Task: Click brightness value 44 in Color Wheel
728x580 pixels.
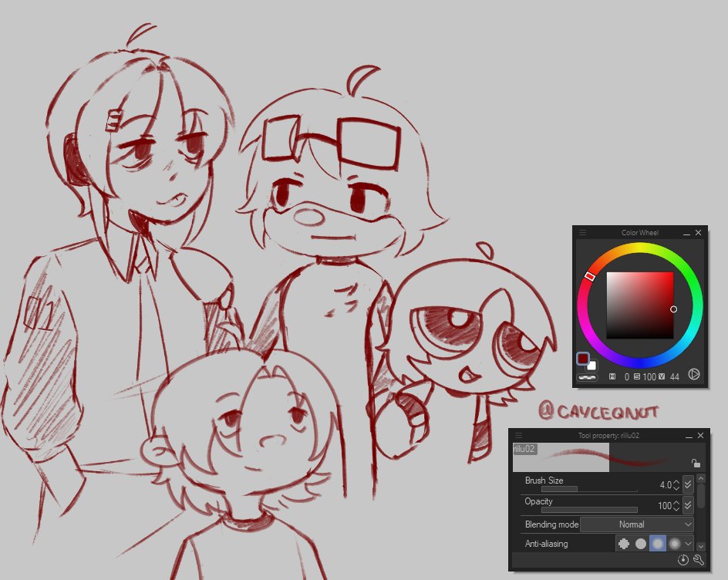Action: pos(674,377)
